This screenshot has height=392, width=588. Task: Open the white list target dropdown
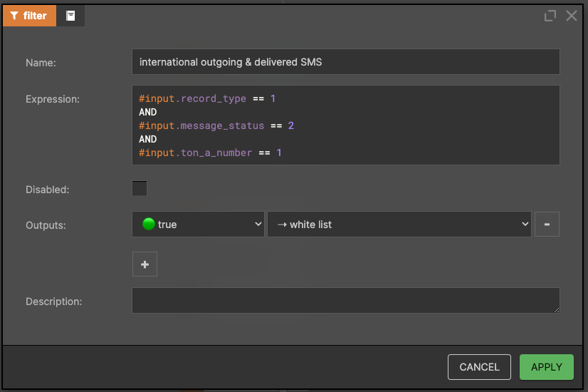click(x=399, y=225)
